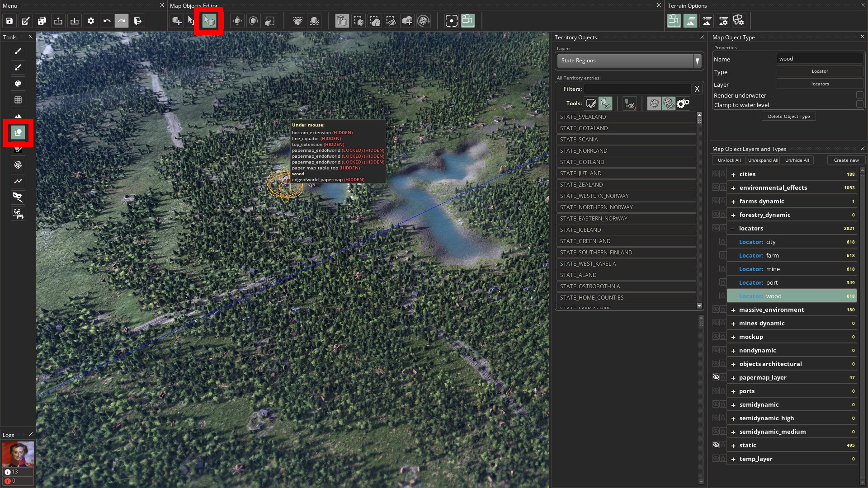
Task: Open the settings gear in Map Objects Editor toolbar
Action: (90, 21)
